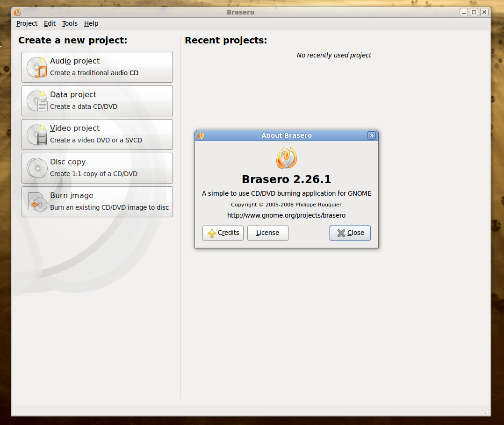Click the copyright Philippe Rouquier text
The height and width of the screenshot is (425, 504).
[x=287, y=205]
